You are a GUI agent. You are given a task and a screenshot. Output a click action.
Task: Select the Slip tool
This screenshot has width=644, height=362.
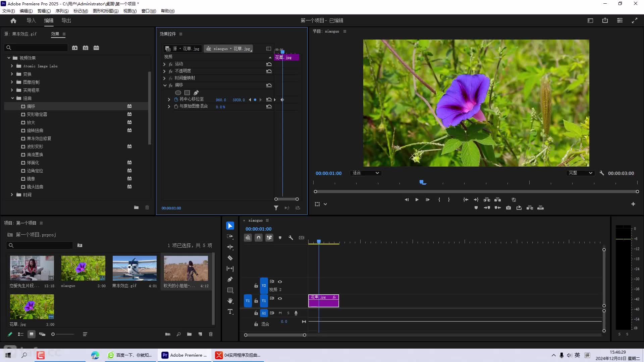pos(230,269)
